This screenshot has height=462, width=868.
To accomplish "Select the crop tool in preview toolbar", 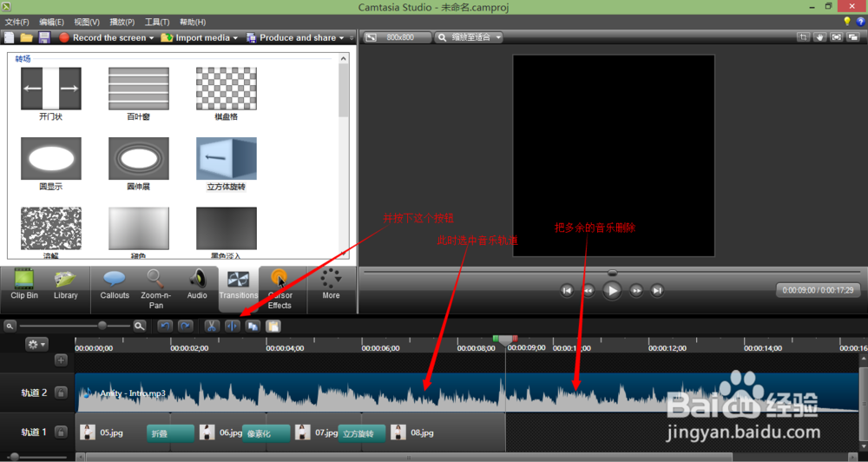I will coord(803,37).
